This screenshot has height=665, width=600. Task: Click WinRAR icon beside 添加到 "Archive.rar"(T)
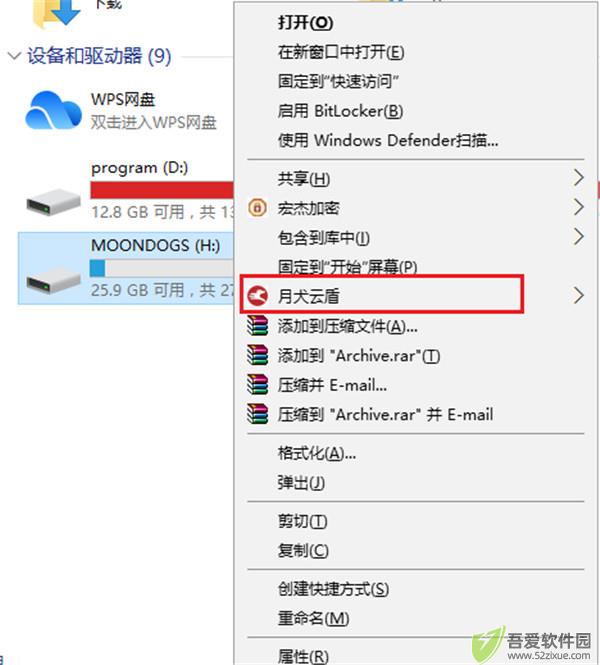(257, 355)
